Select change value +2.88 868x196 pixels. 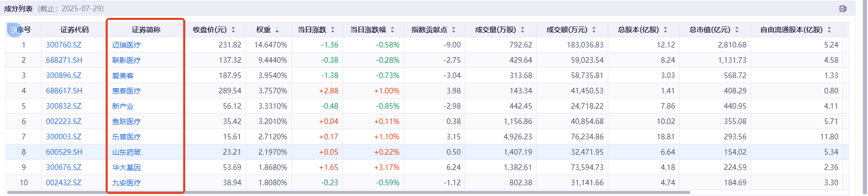point(329,91)
